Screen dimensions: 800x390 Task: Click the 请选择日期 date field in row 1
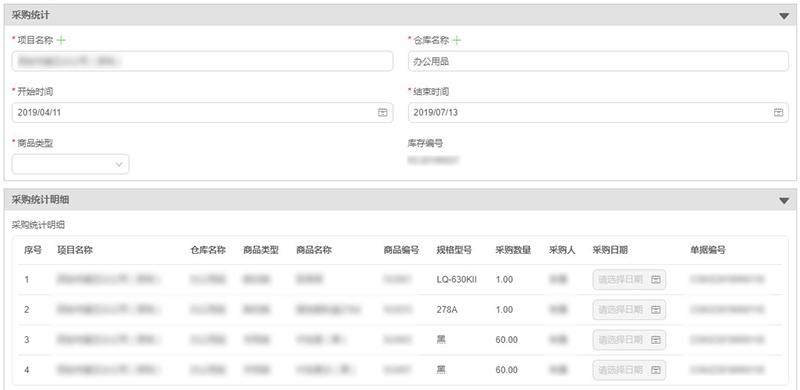(629, 280)
